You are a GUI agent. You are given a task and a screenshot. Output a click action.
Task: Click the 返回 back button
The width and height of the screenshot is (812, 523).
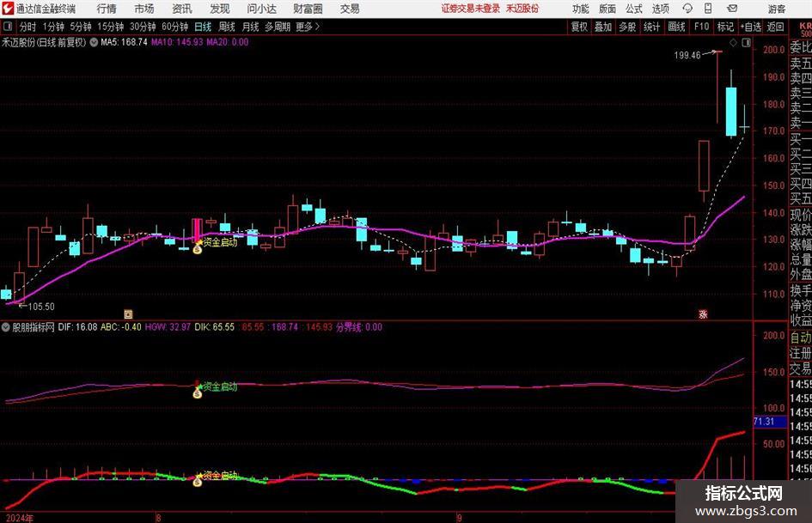(775, 27)
